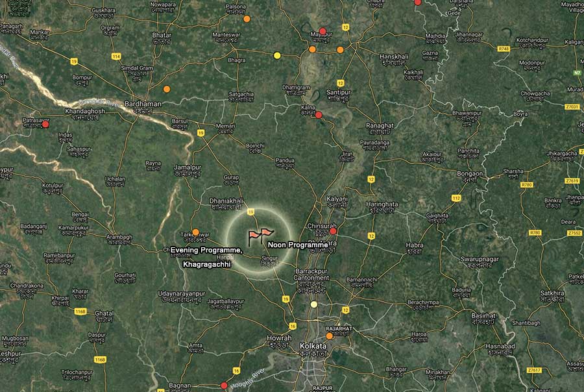The image size is (584, 392).
Task: Click the Noon Programme label
Action: pos(298,245)
